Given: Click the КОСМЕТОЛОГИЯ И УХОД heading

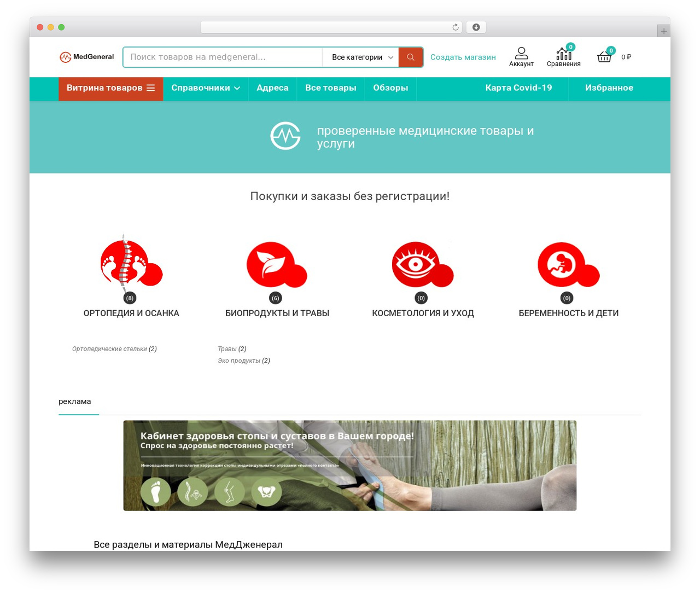Looking at the screenshot, I should [423, 313].
